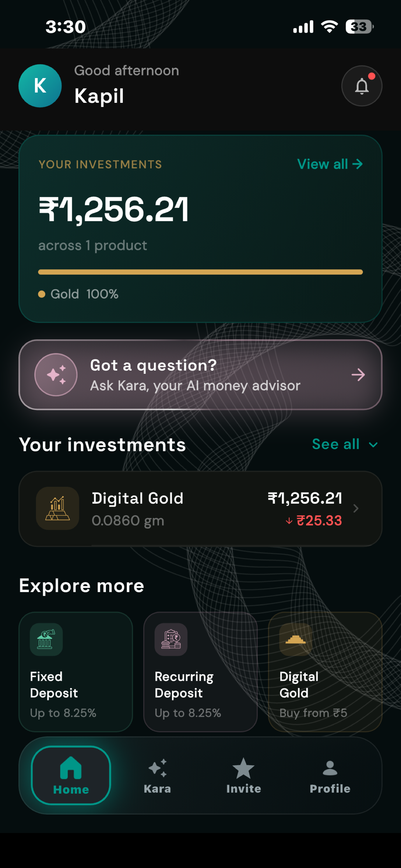Click View all investments link
This screenshot has width=401, height=868.
pyautogui.click(x=330, y=164)
